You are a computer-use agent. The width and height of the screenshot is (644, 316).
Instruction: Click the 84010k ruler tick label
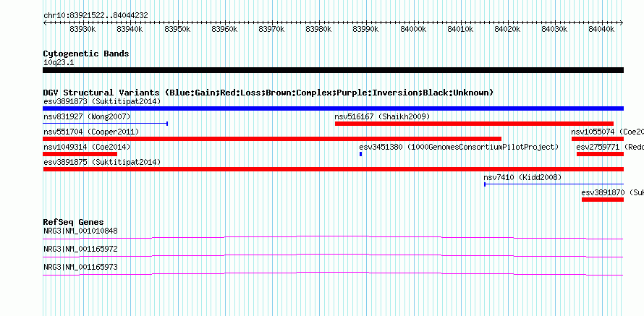(x=460, y=29)
